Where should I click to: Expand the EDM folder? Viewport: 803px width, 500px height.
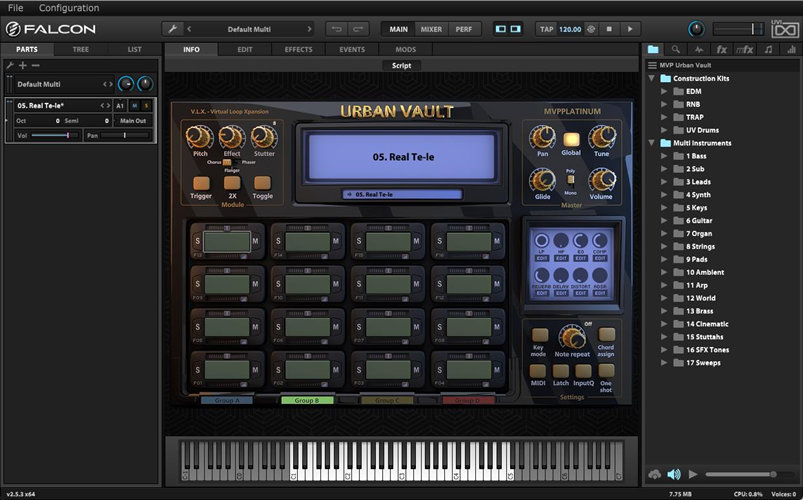pyautogui.click(x=664, y=91)
